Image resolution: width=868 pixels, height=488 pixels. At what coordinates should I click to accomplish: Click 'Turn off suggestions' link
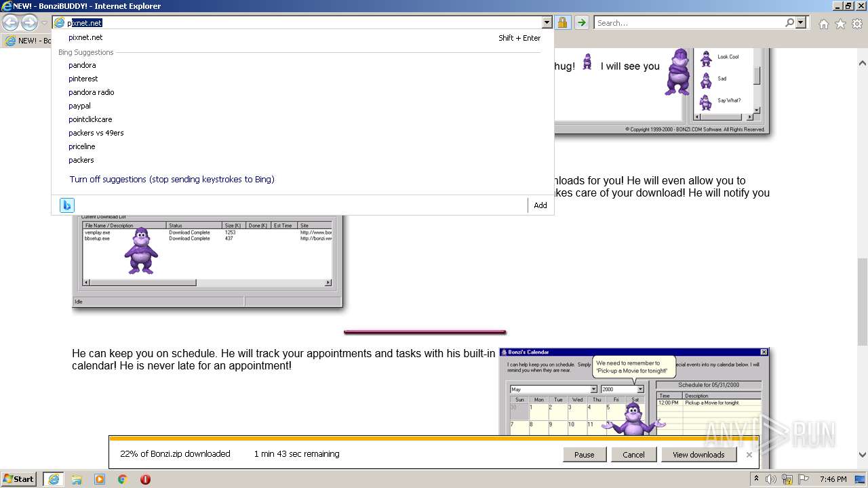[172, 180]
